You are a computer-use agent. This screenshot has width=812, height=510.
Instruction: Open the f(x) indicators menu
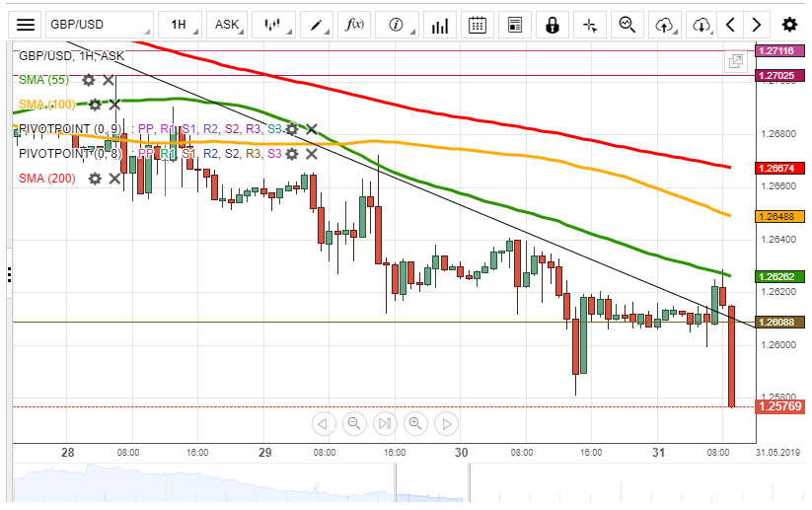(x=354, y=25)
